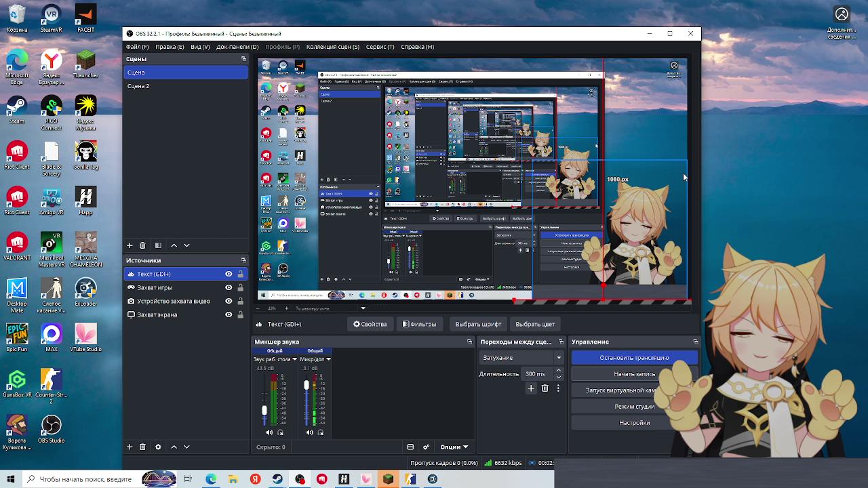Screen dimensions: 868x488
Task: Add a new scene with the plus icon
Action: pyautogui.click(x=130, y=245)
